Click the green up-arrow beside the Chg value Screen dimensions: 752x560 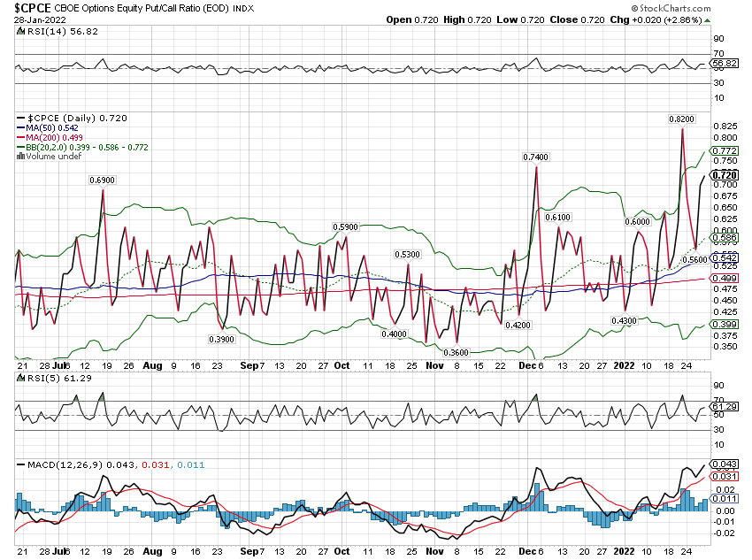pyautogui.click(x=708, y=20)
